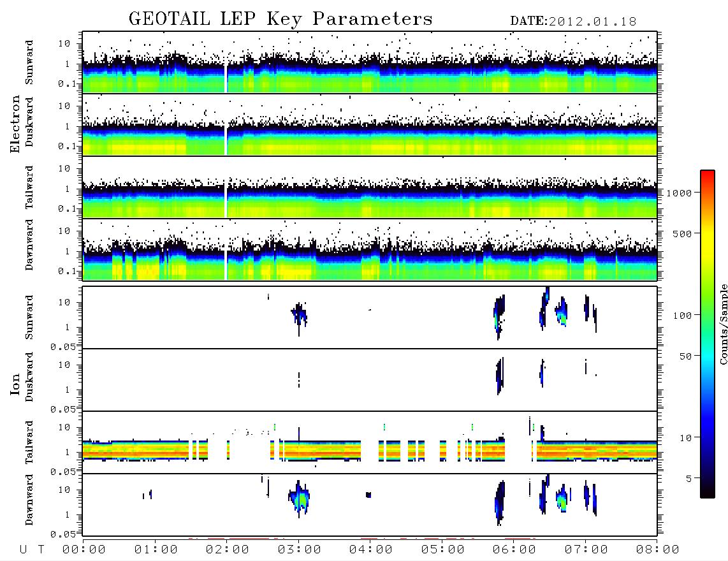Click the U T axis label
The width and height of the screenshot is (728, 561).
pyautogui.click(x=32, y=550)
